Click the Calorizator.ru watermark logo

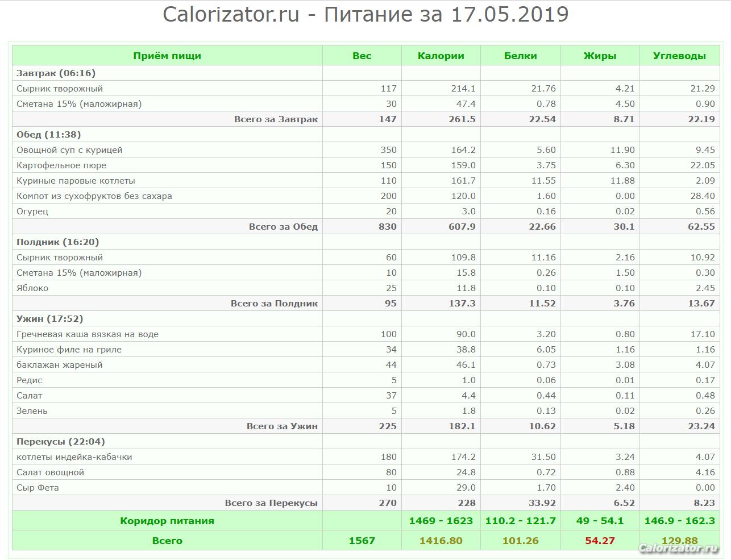[x=678, y=548]
